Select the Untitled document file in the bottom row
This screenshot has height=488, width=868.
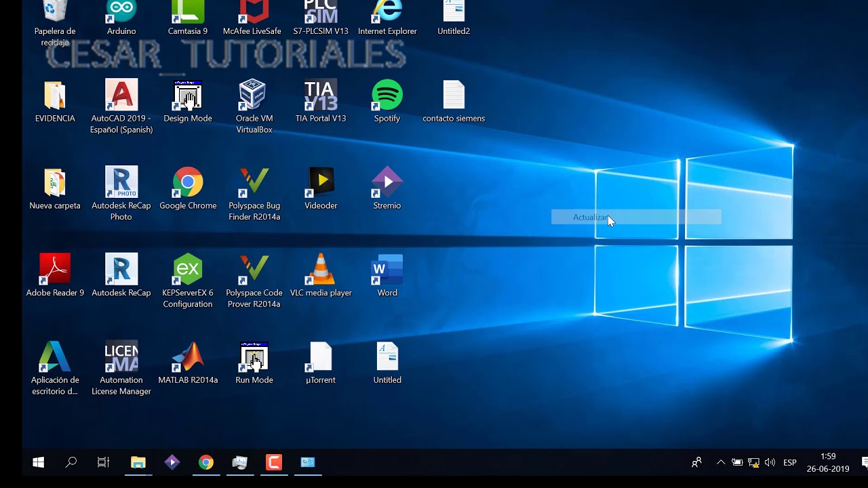click(x=387, y=363)
